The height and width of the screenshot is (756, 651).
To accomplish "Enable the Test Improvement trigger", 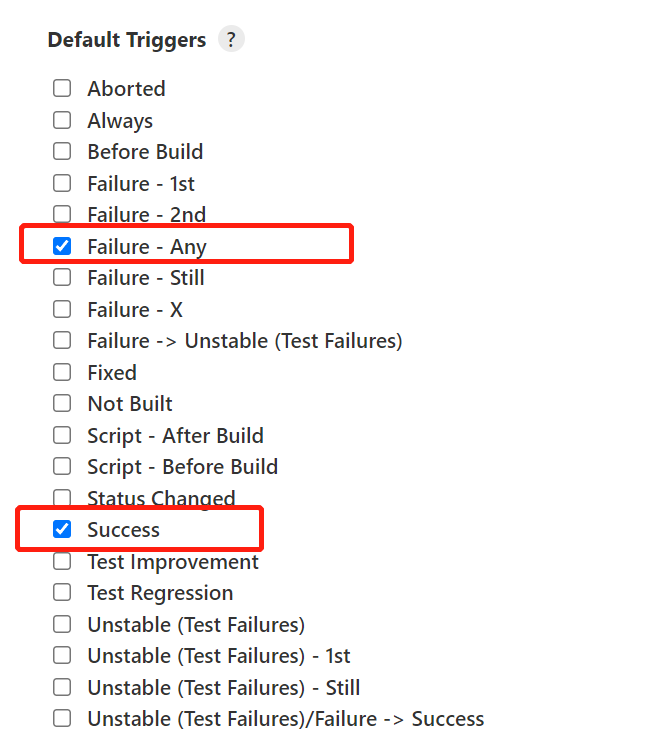I will pyautogui.click(x=62, y=561).
